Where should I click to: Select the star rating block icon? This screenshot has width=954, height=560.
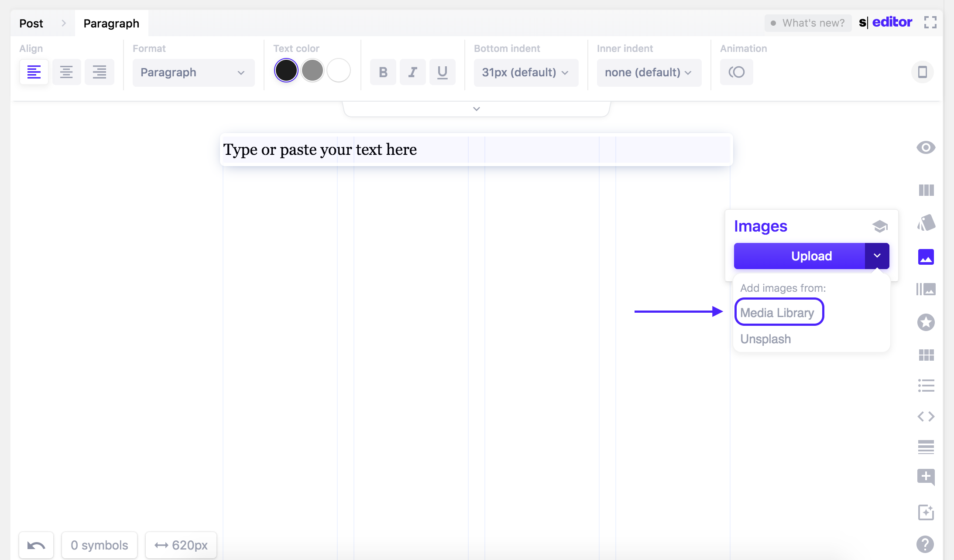926,322
